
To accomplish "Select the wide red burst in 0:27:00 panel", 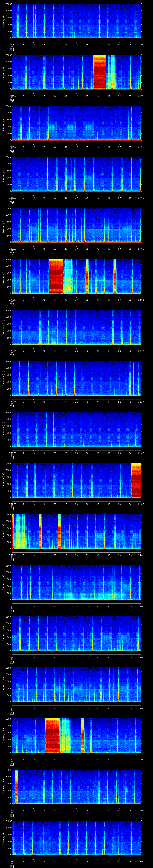I will point(56,276).
